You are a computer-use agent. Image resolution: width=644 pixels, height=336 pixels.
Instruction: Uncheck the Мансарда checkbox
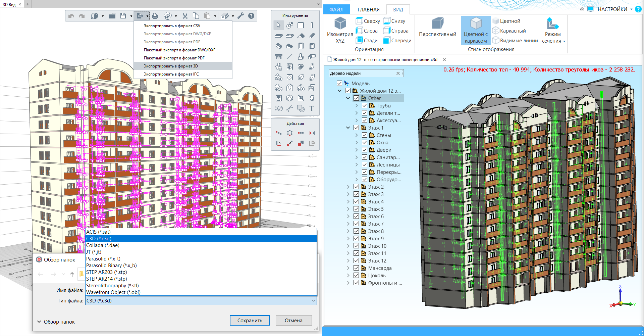click(356, 268)
